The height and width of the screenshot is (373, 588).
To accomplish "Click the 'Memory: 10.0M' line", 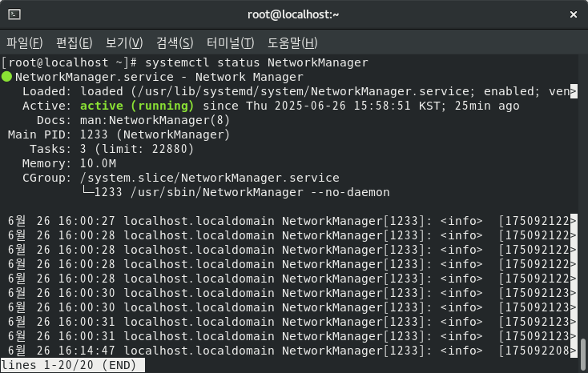I will (69, 164).
